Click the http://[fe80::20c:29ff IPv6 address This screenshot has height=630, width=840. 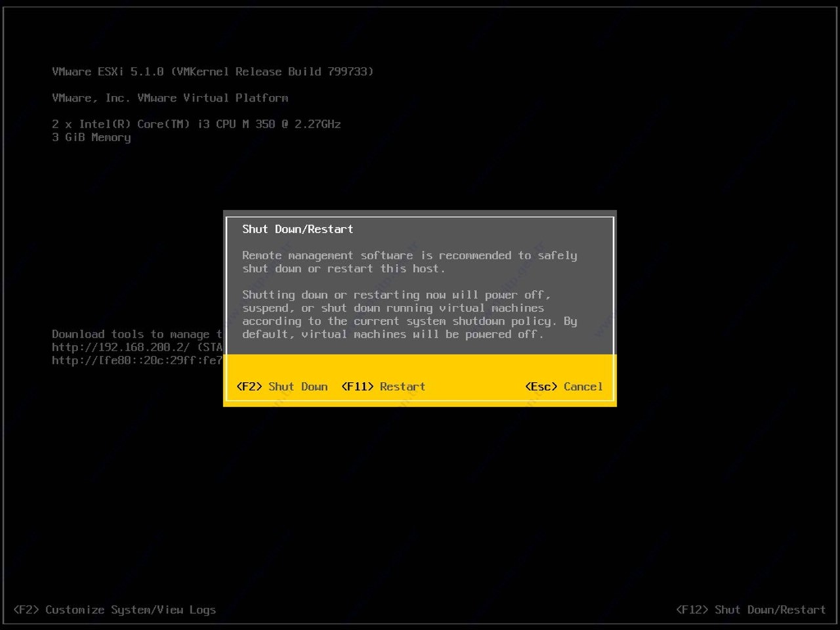click(137, 360)
